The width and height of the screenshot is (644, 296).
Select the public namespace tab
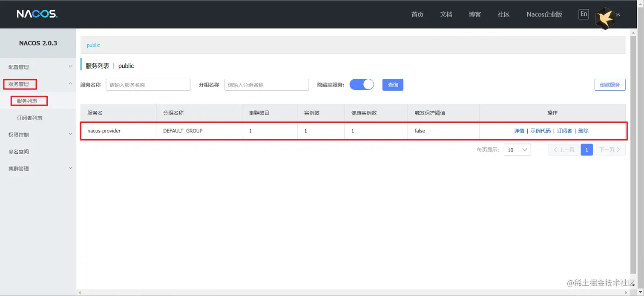tap(93, 45)
